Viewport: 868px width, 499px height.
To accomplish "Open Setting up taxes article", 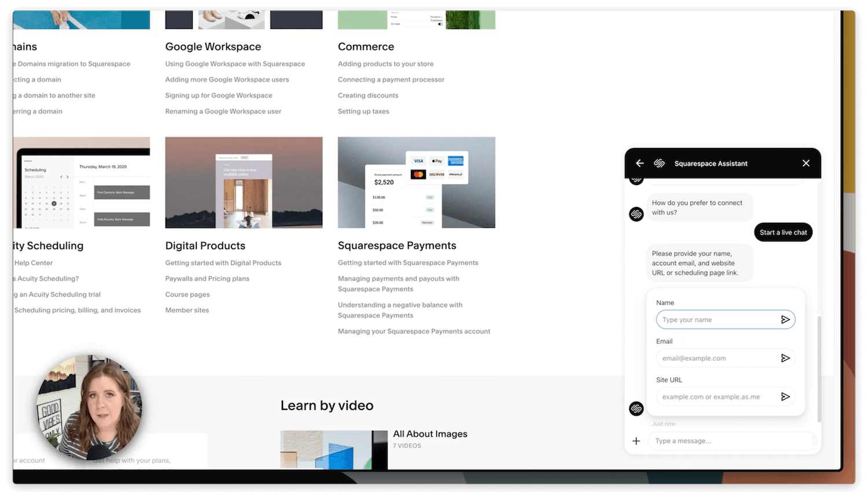I will click(x=363, y=112).
